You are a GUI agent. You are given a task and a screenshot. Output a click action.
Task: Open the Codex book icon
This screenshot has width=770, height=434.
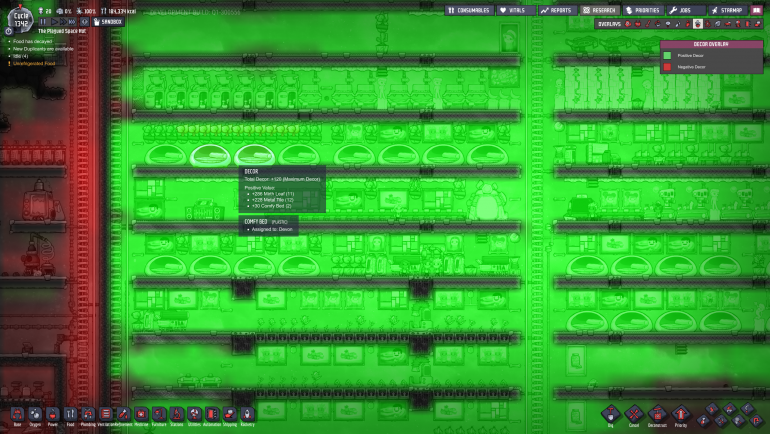pyautogui.click(x=757, y=10)
